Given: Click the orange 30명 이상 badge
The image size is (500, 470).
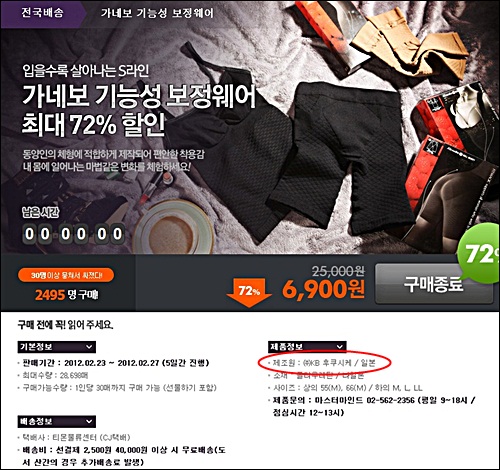Looking at the screenshot, I should coord(66,276).
